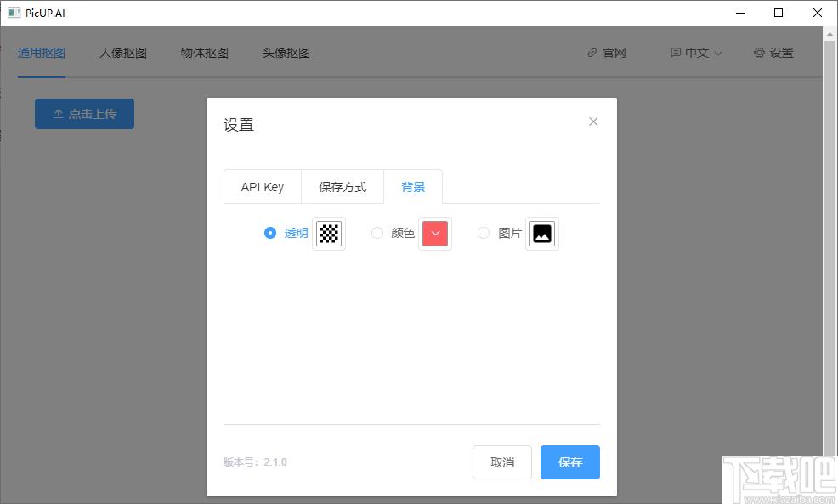Click the image background picture icon
838x504 pixels.
click(541, 234)
